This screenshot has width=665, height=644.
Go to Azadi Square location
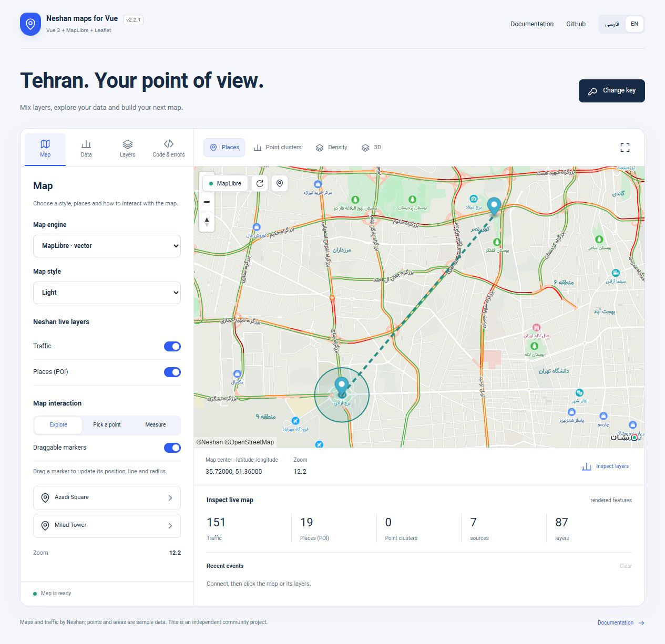pyautogui.click(x=107, y=497)
